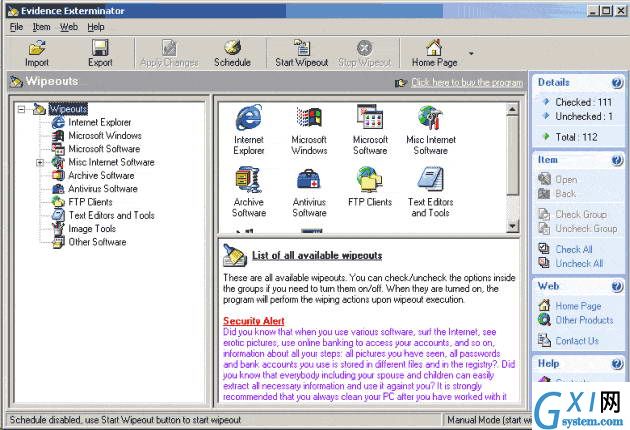Click the Other Products globe icon
630x430 pixels.
tap(544, 319)
